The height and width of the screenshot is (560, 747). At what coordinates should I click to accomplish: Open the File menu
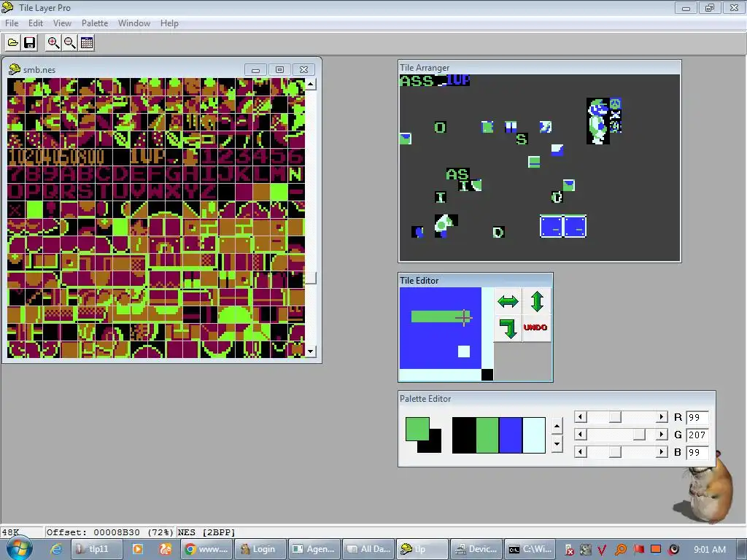coord(12,23)
